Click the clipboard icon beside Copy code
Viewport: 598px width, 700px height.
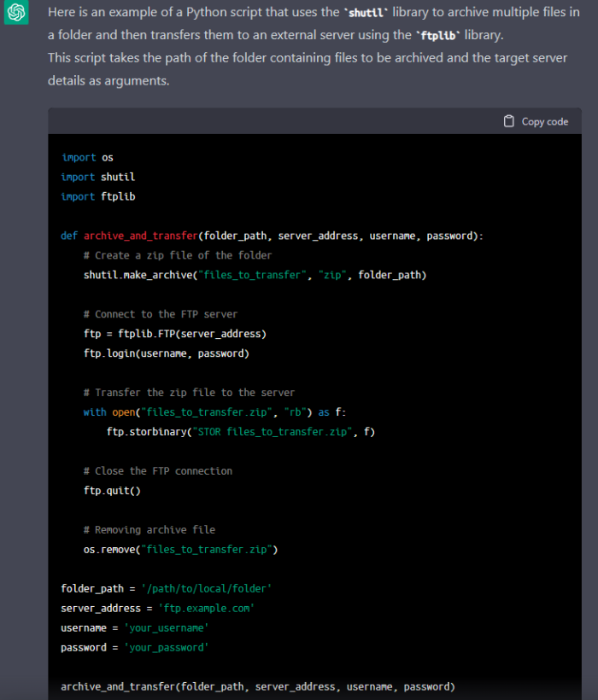tap(509, 121)
